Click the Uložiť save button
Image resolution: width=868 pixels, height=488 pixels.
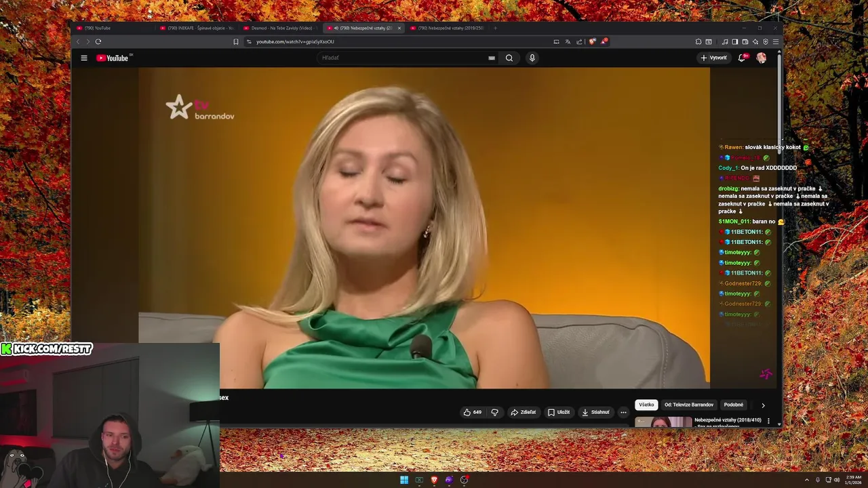[x=559, y=412]
